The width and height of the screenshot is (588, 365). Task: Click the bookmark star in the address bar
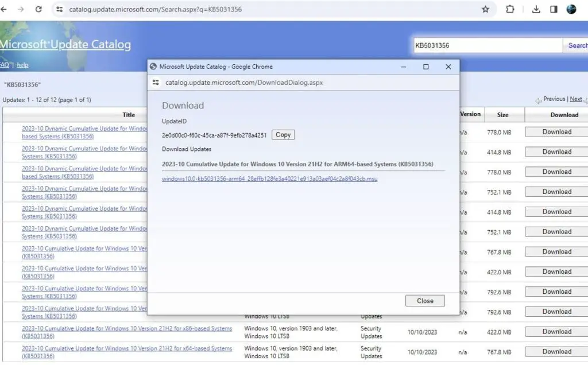485,9
